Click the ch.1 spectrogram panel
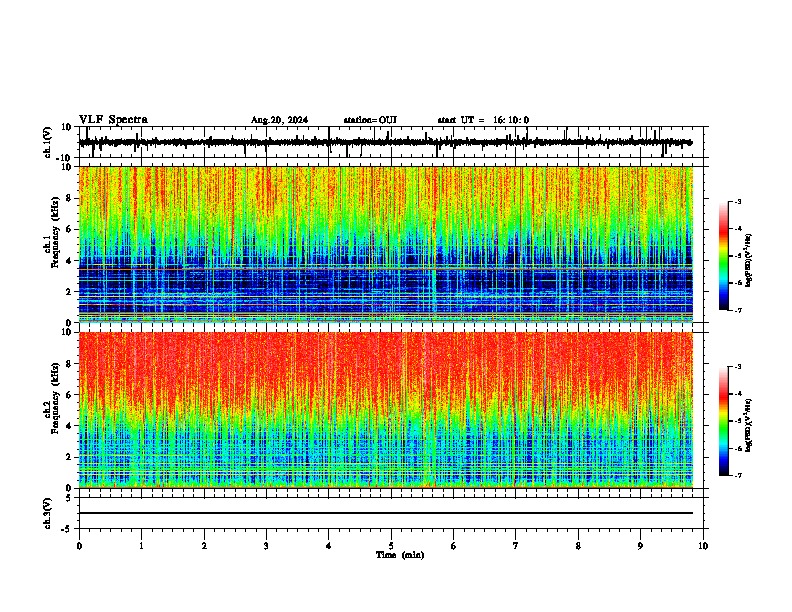792x612 pixels. click(386, 244)
